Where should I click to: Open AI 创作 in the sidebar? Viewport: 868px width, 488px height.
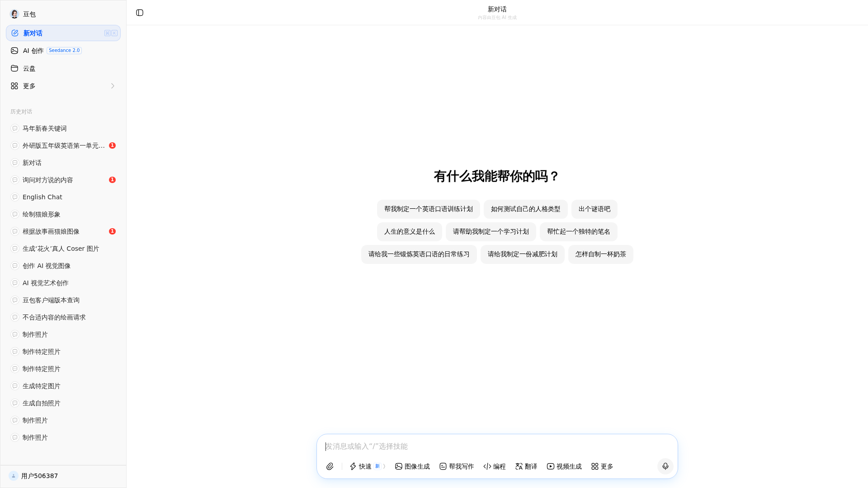[x=33, y=51]
